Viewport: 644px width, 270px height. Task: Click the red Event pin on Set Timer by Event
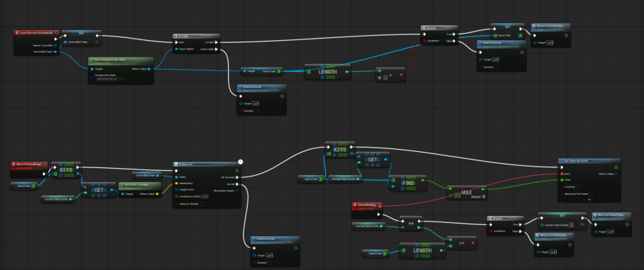pos(562,174)
